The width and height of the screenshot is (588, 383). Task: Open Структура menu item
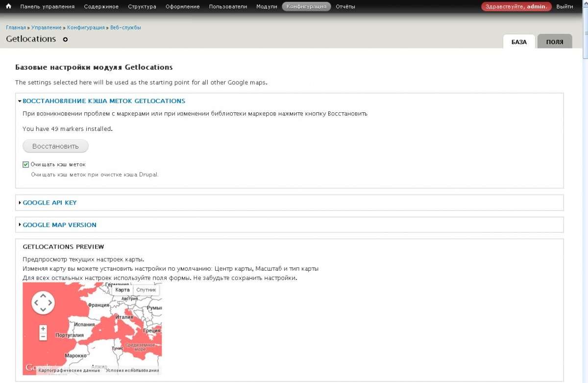tap(142, 7)
